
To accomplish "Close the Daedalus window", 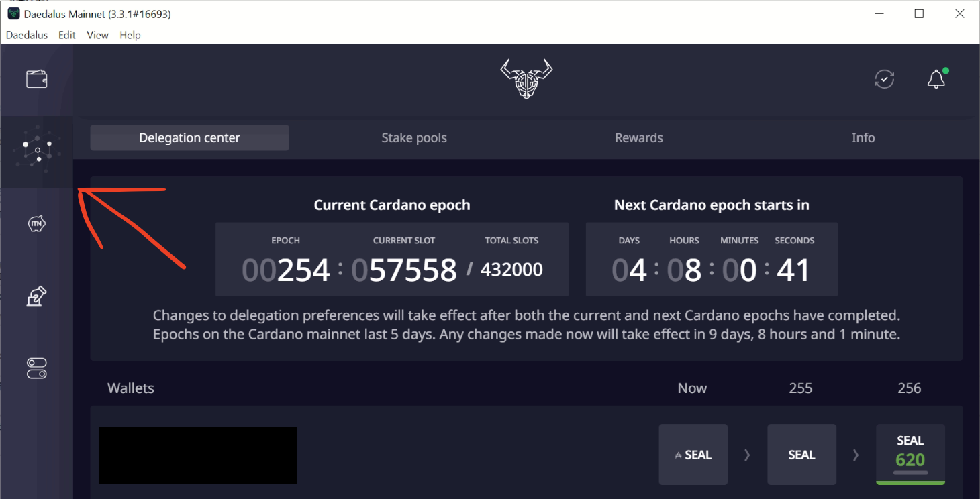I will (x=959, y=14).
